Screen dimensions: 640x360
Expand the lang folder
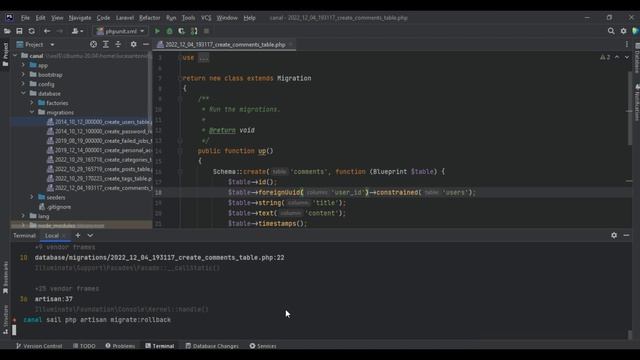[x=23, y=216]
